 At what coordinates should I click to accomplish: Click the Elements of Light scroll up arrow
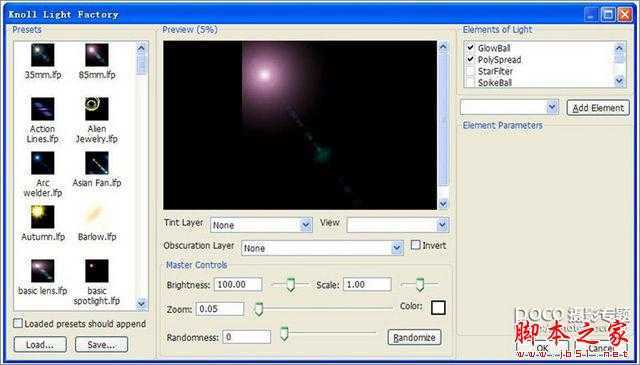pyautogui.click(x=620, y=48)
